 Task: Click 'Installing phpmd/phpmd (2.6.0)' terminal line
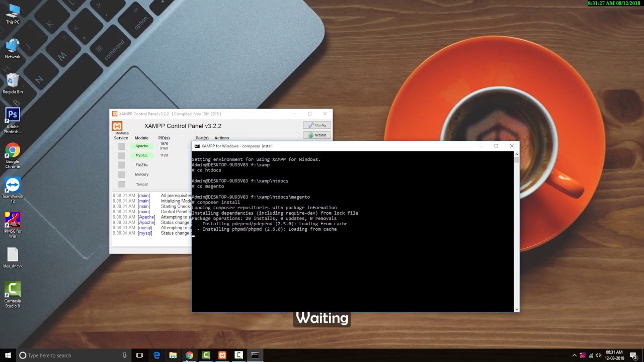[267, 229]
